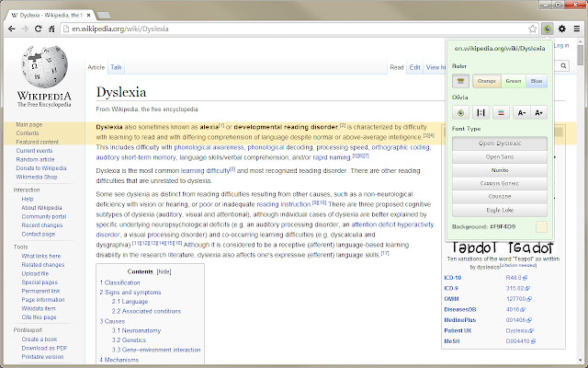Click the green circular Olivia enable icon
The width and height of the screenshot is (588, 368).
pos(460,112)
